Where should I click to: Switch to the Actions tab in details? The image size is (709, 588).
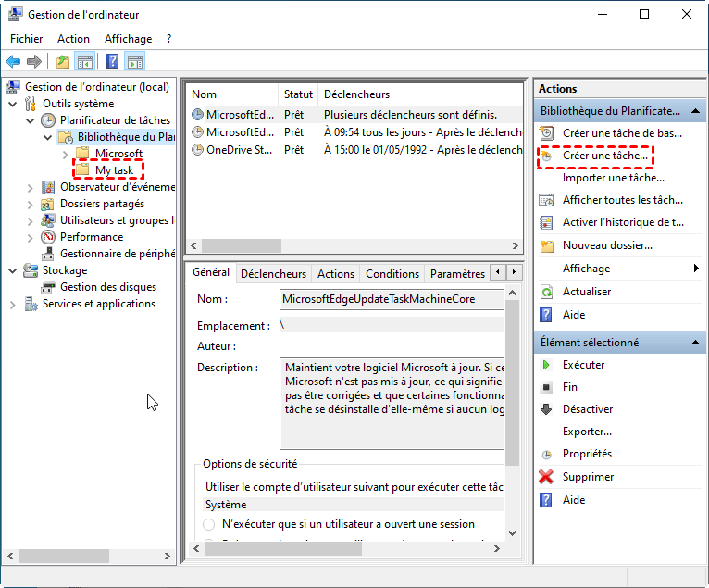(x=335, y=274)
